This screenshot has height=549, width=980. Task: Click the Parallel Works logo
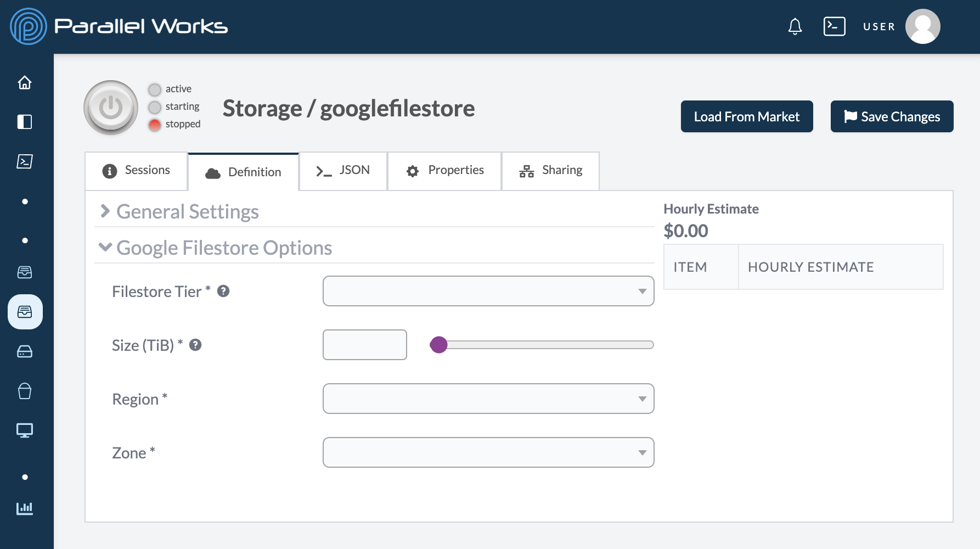(119, 26)
